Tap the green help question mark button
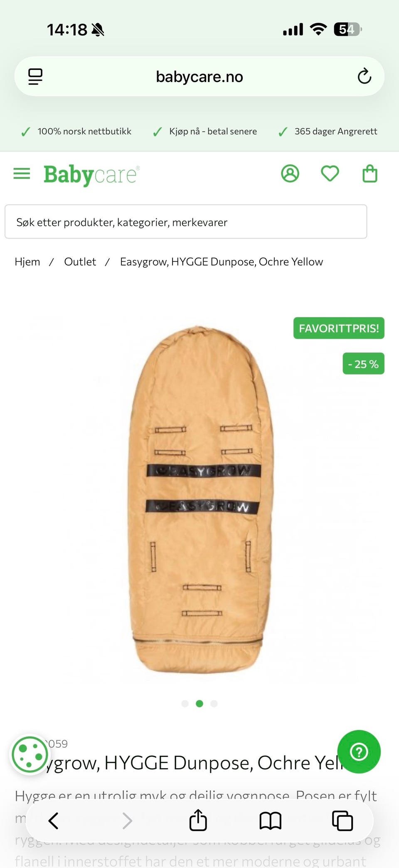 click(359, 751)
